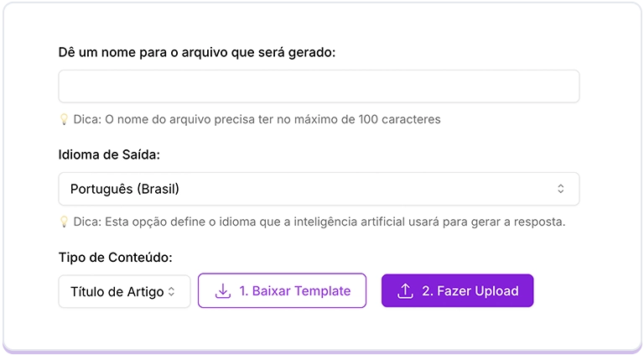This screenshot has height=355, width=644.
Task: Click the 'Idioma de Saída:' label
Action: [109, 155]
